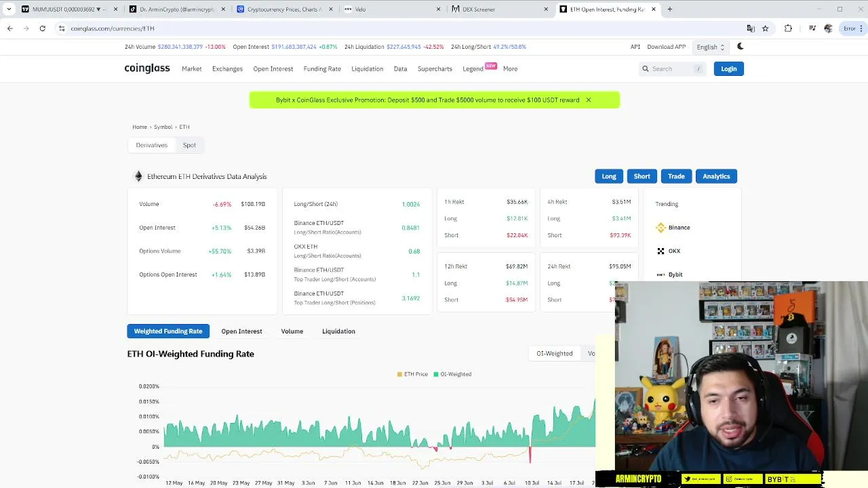Click the Download APP link
This screenshot has width=868, height=488.
pos(666,47)
